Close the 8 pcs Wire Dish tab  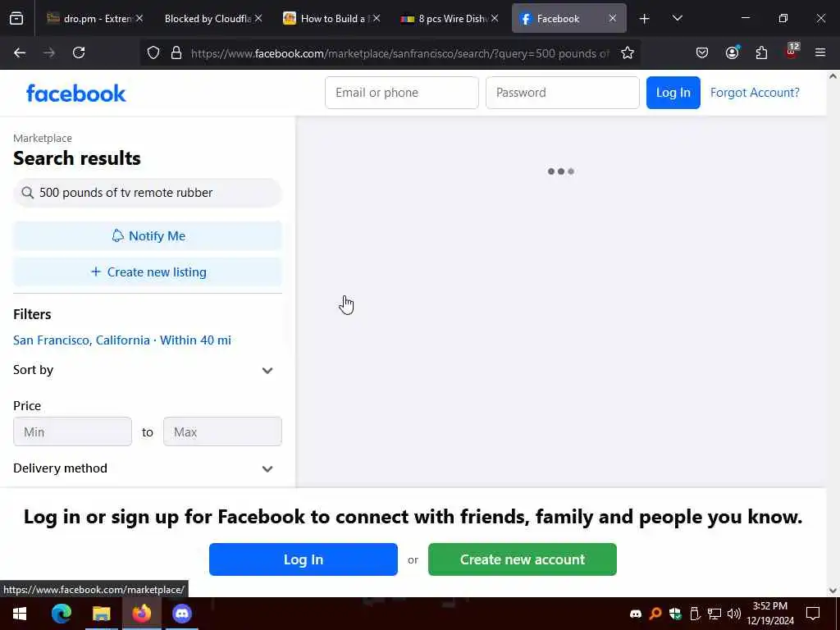coord(495,18)
